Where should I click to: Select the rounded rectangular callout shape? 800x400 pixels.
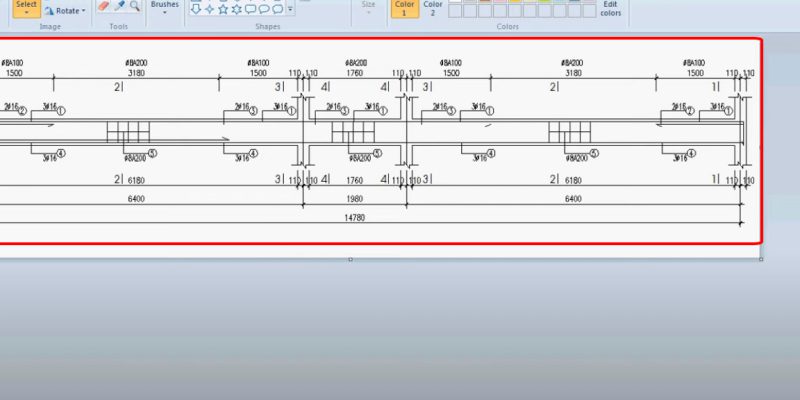click(250, 9)
